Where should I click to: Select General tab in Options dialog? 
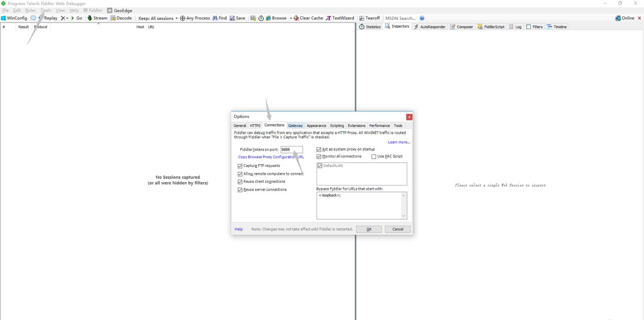[x=240, y=126]
